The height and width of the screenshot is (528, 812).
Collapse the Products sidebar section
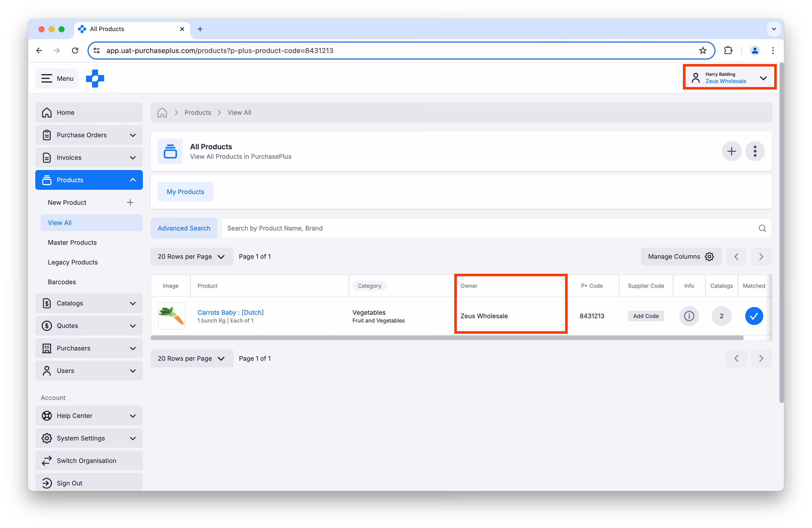89,180
